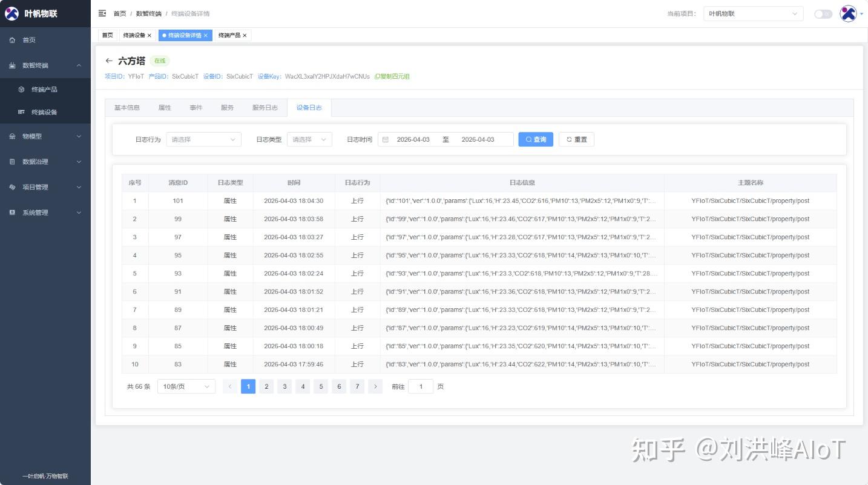Open the 当前项目 叶帆物联 dropdown
This screenshot has height=485, width=868.
[753, 13]
